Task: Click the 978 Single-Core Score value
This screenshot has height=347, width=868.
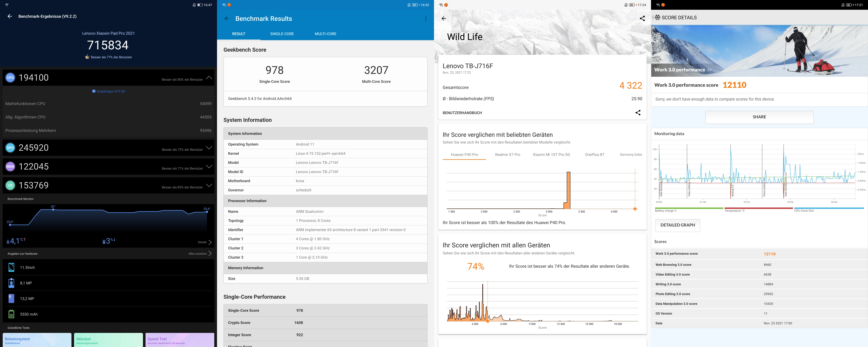Action: [x=275, y=70]
